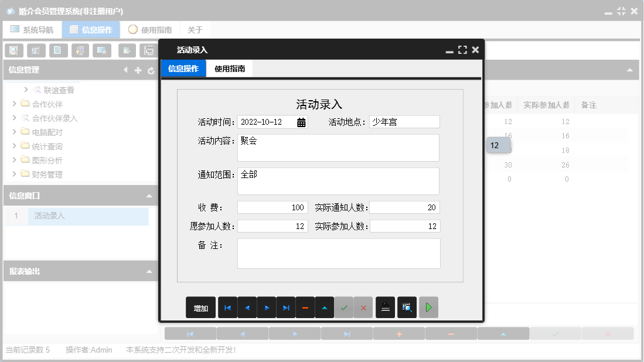Go to the last record in the dialog navigator
The width and height of the screenshot is (644, 362).
pos(286,307)
